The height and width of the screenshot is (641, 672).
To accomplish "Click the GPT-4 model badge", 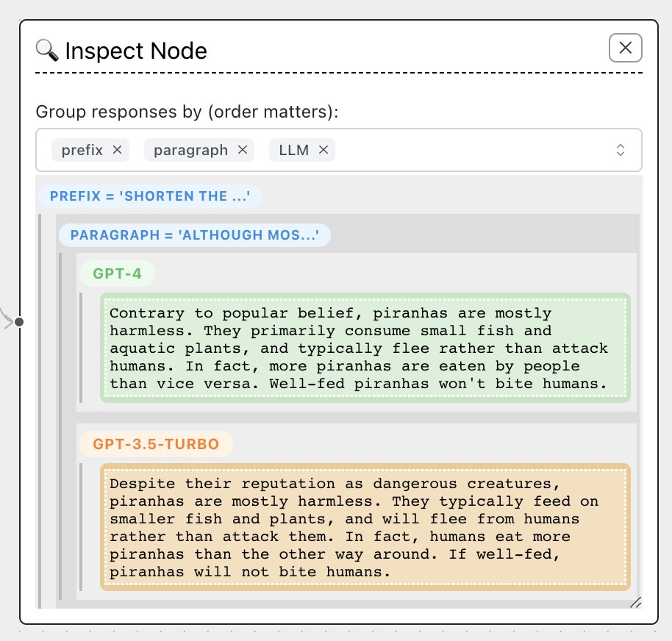I will (x=118, y=273).
